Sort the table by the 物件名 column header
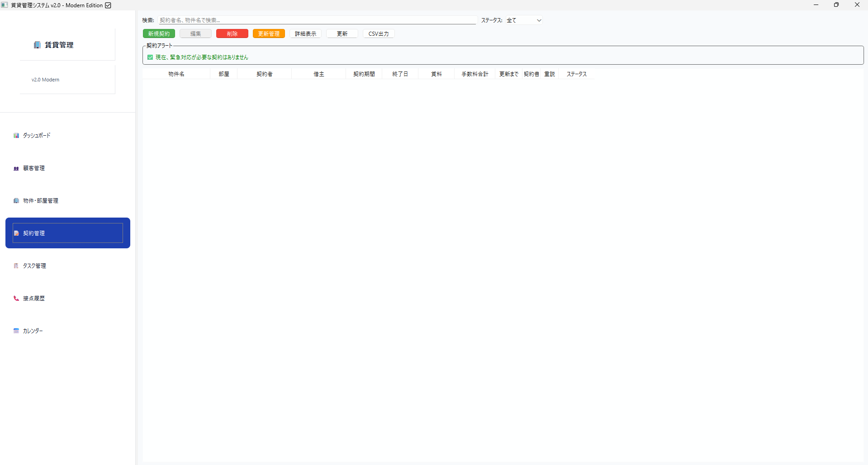Viewport: 868px width, 465px height. (x=176, y=74)
